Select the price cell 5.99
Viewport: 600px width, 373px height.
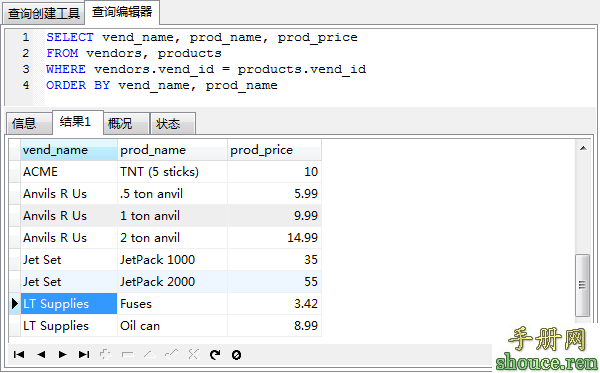[x=274, y=194]
